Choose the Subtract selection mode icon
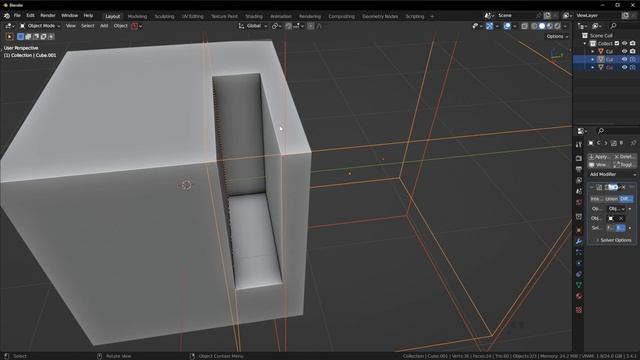 click(36, 37)
